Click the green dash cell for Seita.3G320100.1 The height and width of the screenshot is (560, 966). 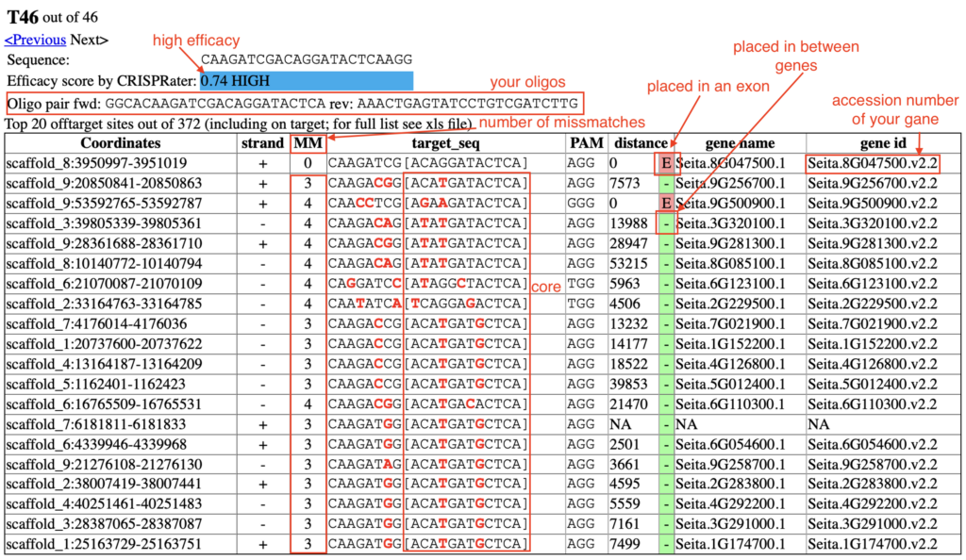tap(667, 223)
